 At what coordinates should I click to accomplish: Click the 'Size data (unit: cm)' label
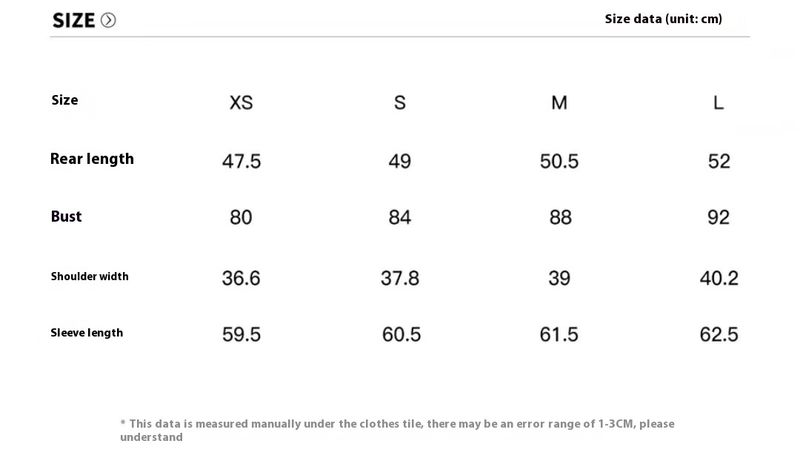[663, 19]
